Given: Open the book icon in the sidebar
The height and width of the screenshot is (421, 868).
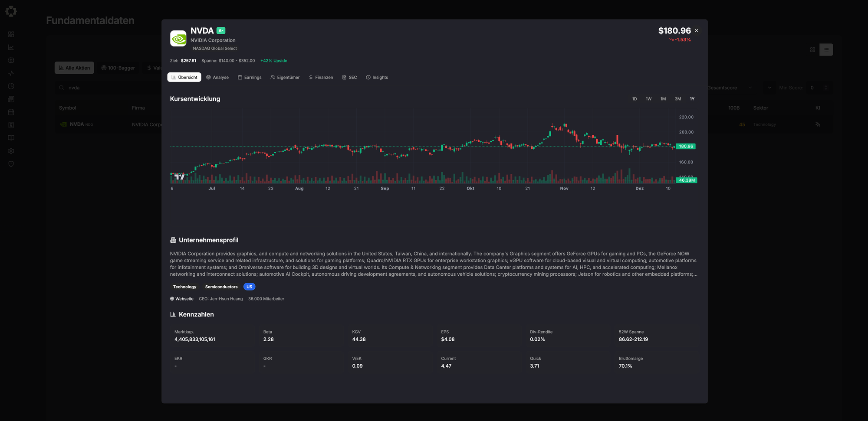Looking at the screenshot, I should tap(11, 138).
